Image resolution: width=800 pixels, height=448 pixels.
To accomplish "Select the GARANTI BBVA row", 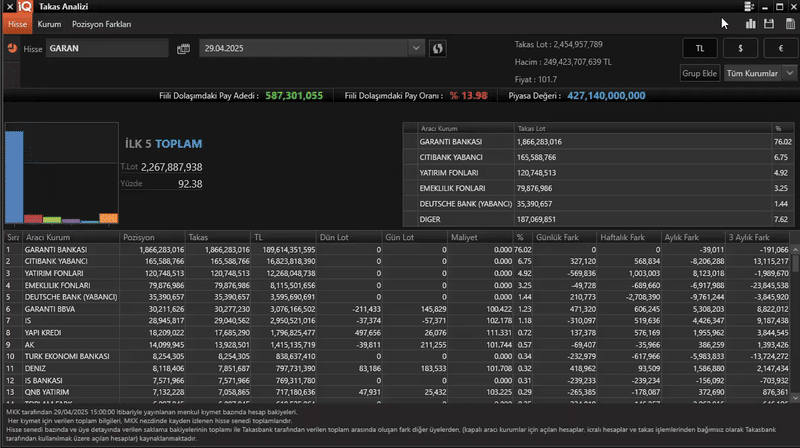I will pyautogui.click(x=398, y=309).
